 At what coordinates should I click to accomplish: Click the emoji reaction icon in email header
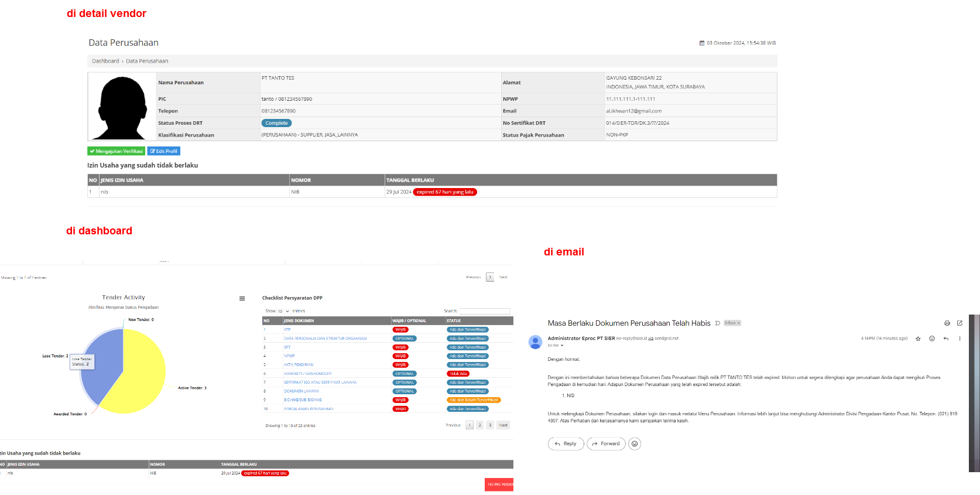pos(932,339)
